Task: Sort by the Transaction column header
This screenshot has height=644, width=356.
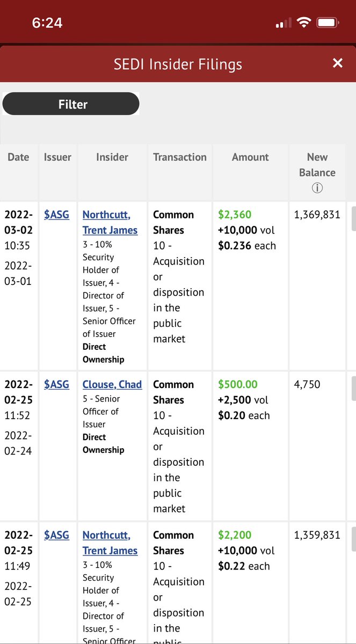Action: point(180,157)
